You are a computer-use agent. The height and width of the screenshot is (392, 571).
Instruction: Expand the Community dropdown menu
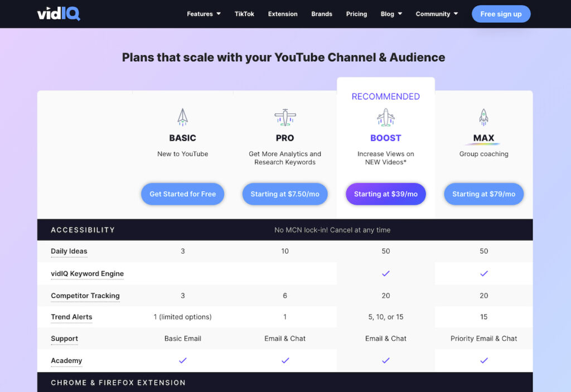coord(437,14)
